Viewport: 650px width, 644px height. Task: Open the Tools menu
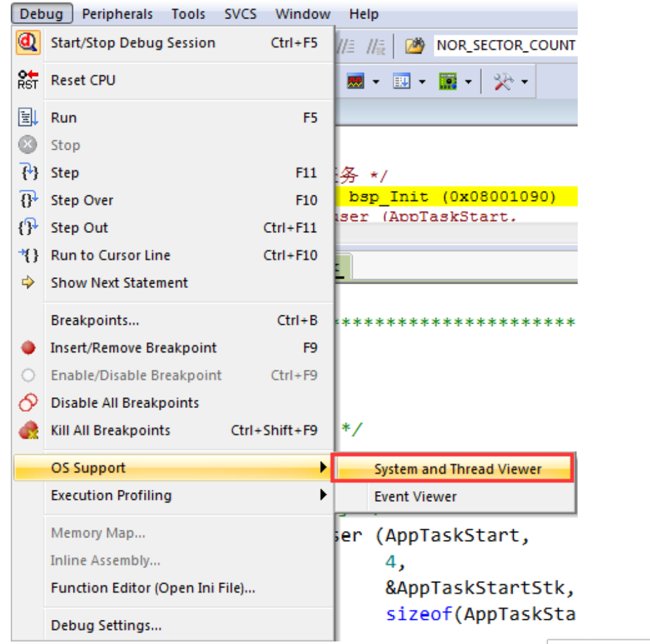click(188, 14)
